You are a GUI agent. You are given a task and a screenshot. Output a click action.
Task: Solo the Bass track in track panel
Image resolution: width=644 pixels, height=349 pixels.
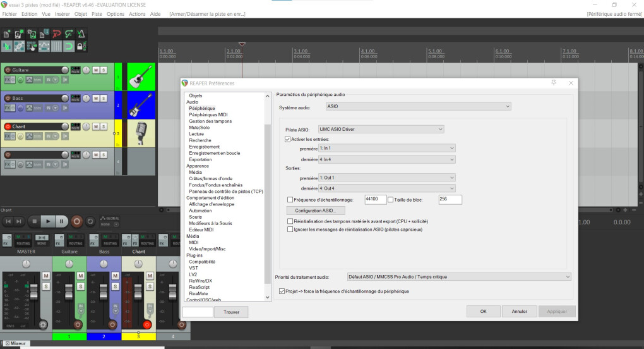pos(104,98)
